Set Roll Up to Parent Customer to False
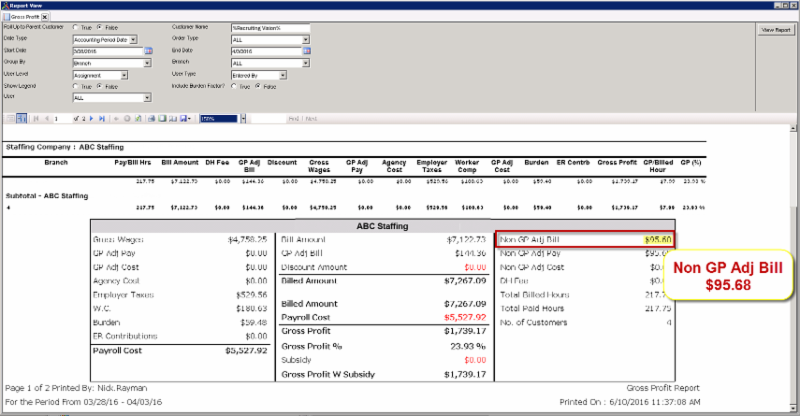The image size is (800, 416). 99,27
